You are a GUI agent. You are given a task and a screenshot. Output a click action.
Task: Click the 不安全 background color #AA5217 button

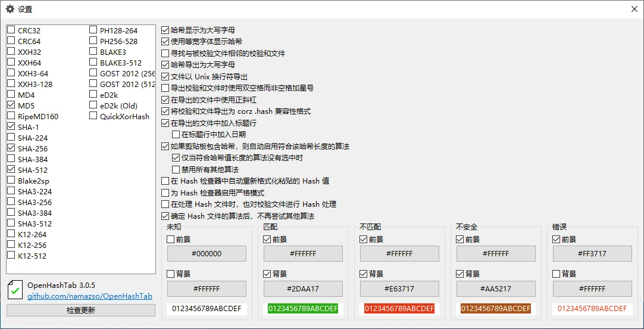click(x=496, y=289)
